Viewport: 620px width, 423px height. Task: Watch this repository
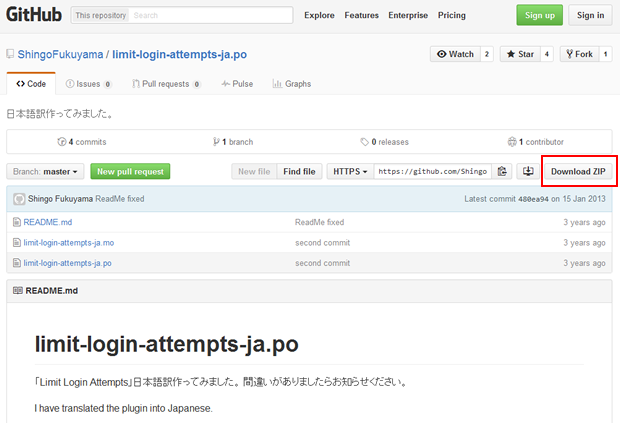click(x=456, y=54)
